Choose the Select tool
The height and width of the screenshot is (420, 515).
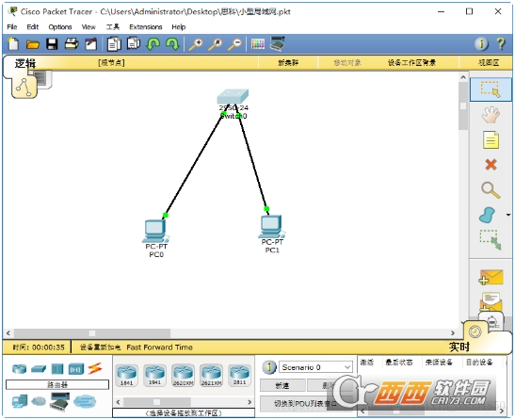point(491,89)
